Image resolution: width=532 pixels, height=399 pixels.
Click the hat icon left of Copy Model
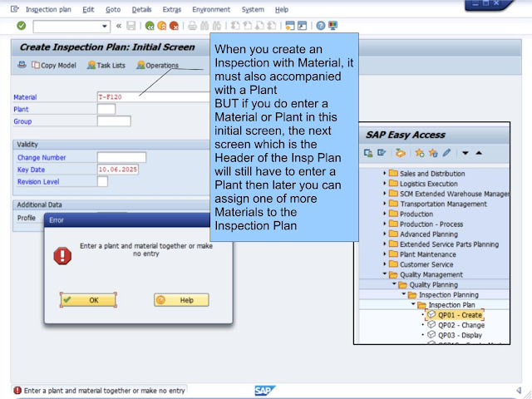coord(22,65)
